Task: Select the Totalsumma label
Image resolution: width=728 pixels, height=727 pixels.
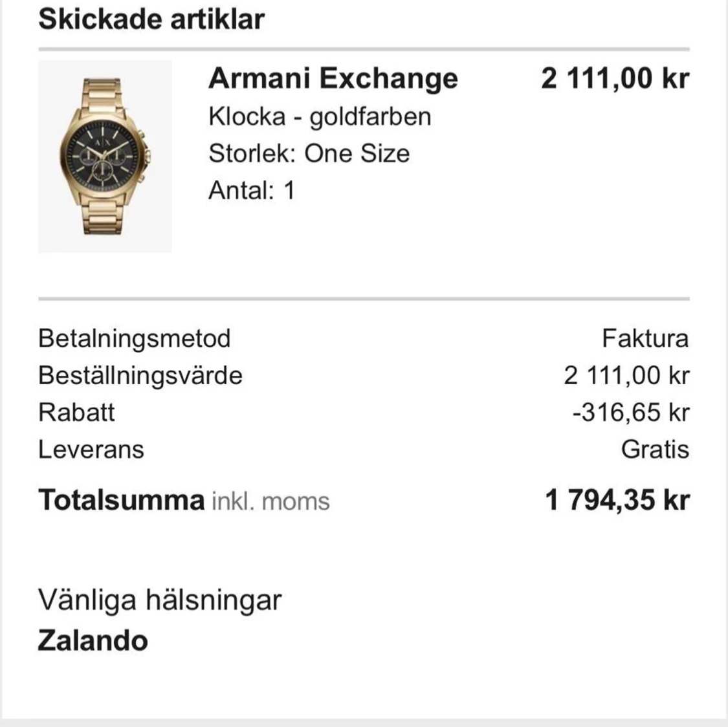Action: click(x=122, y=500)
